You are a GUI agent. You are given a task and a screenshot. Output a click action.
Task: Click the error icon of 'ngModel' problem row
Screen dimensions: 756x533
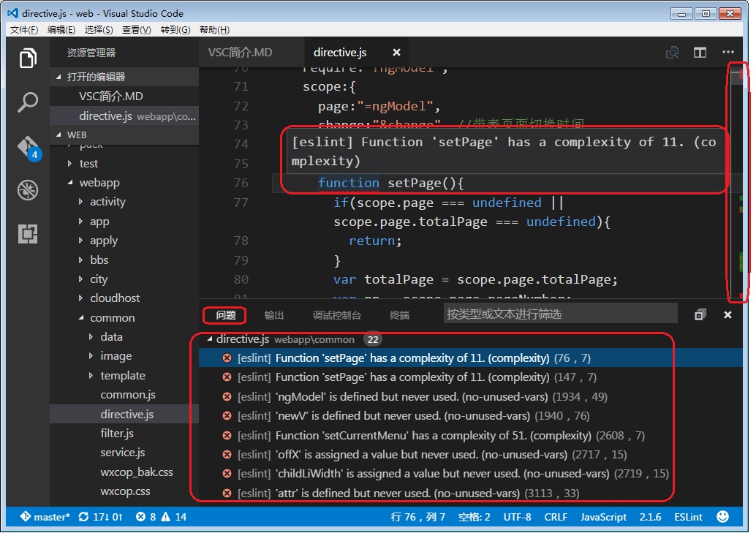227,396
